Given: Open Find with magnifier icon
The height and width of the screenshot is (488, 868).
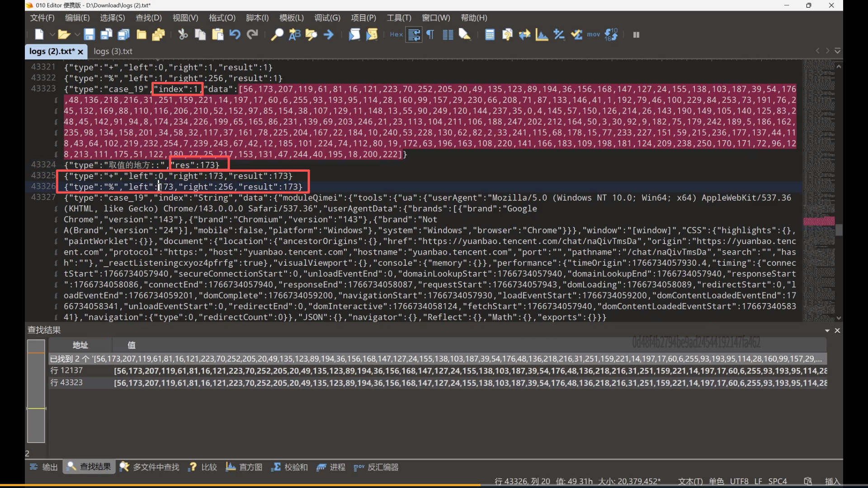Looking at the screenshot, I should point(277,34).
